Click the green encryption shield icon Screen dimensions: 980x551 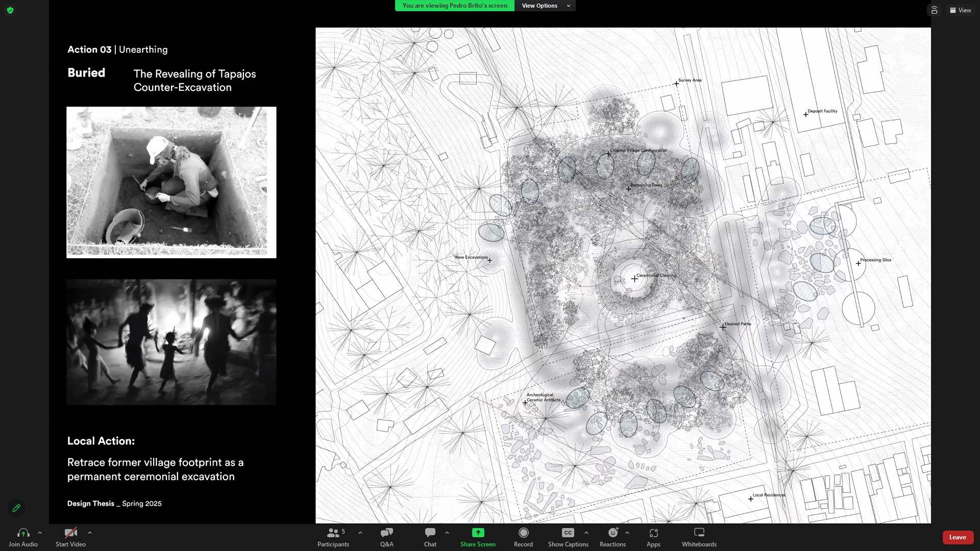coord(10,10)
